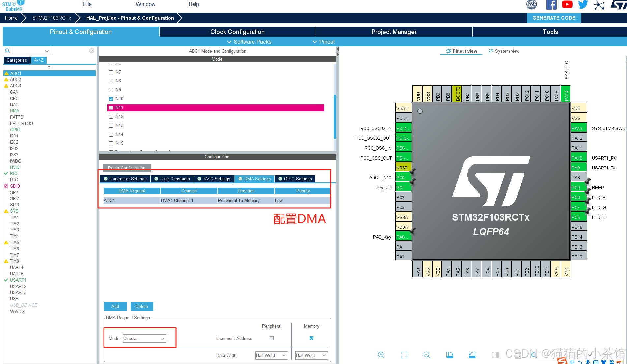Open the YouTube link icon
Viewport: 627px width, 364px height.
pyautogui.click(x=567, y=4)
